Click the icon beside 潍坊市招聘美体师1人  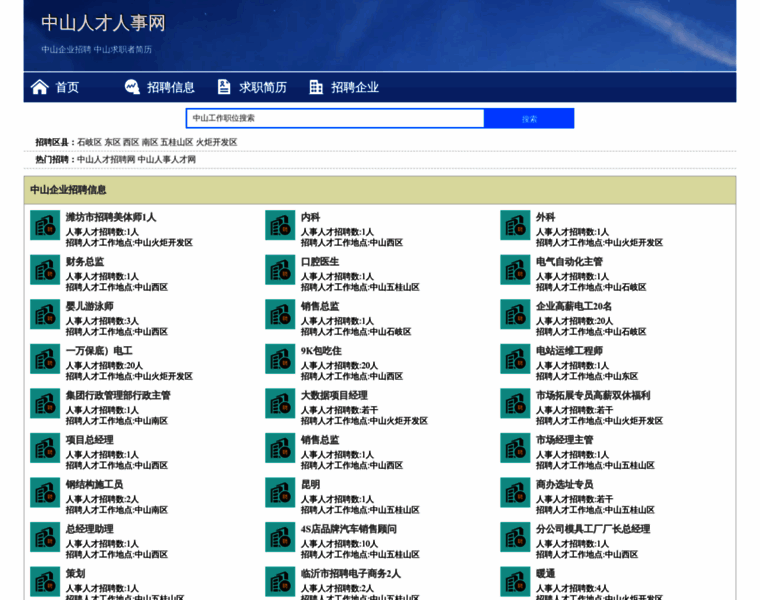45,226
